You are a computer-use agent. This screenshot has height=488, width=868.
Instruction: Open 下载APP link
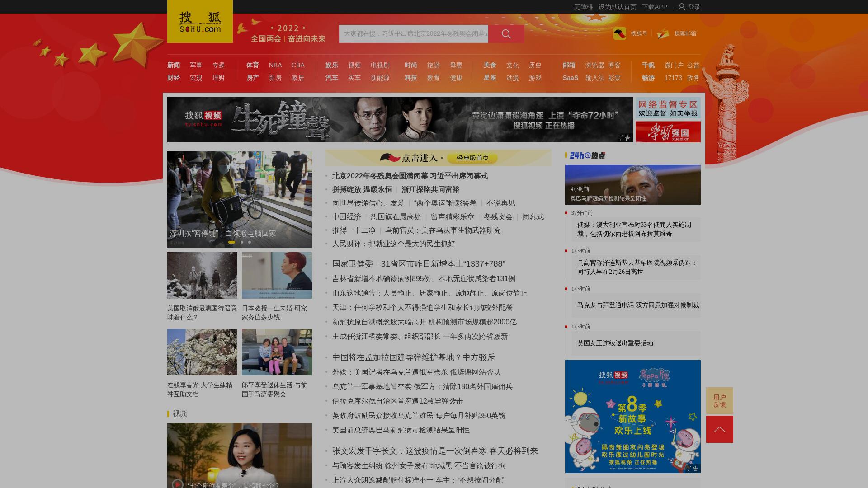pos(654,7)
